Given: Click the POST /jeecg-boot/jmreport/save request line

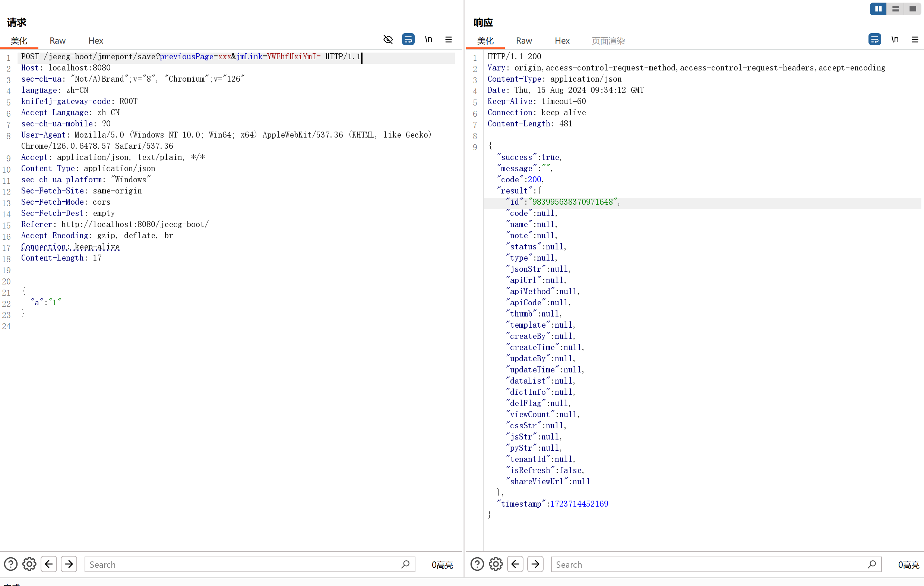Looking at the screenshot, I should point(191,57).
